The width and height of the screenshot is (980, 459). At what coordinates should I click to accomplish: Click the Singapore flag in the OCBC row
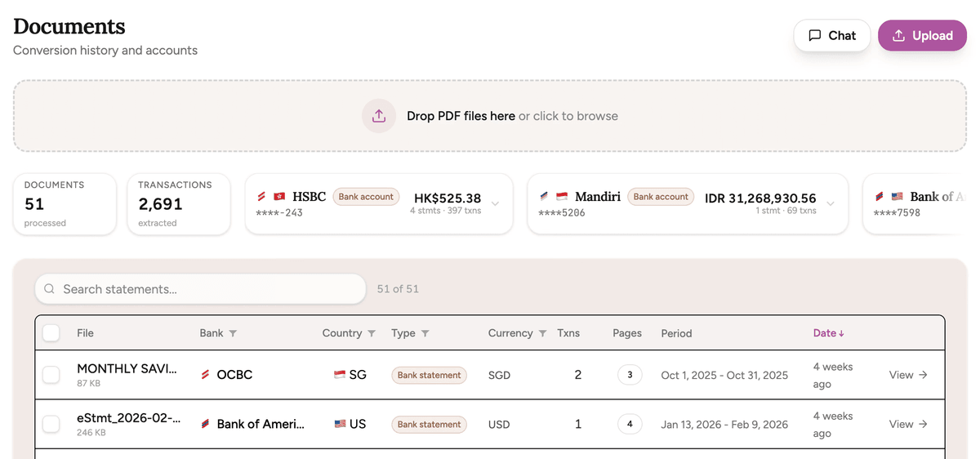[x=340, y=375]
